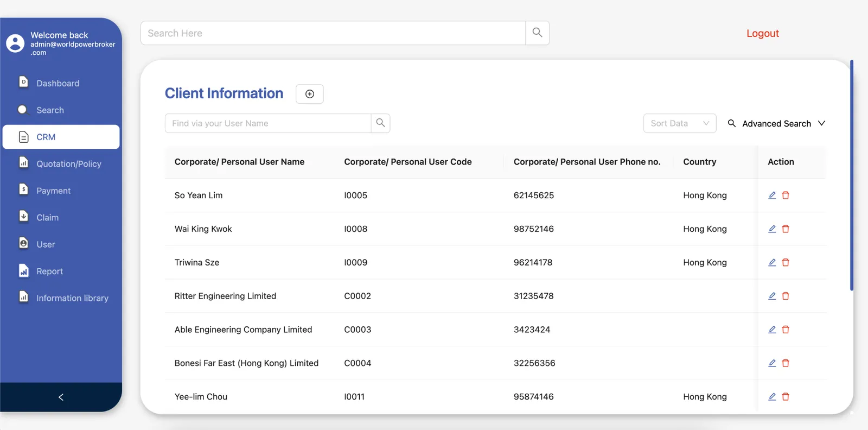The width and height of the screenshot is (868, 430).
Task: Click the top search magnifier button
Action: click(537, 33)
